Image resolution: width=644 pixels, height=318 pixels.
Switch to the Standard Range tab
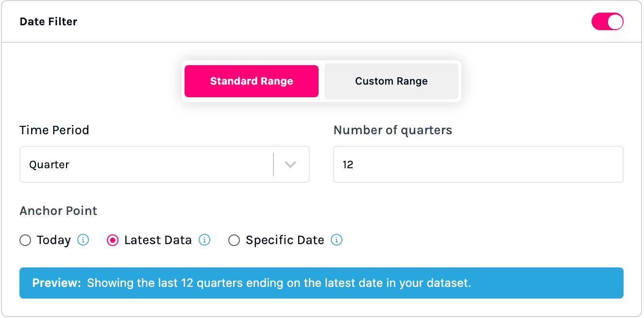coord(252,81)
